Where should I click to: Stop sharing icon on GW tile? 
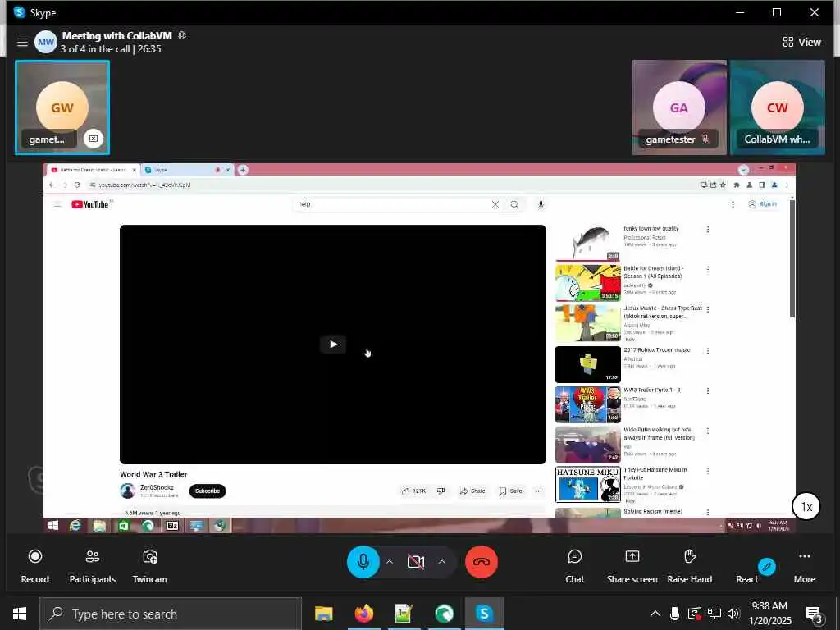(94, 139)
